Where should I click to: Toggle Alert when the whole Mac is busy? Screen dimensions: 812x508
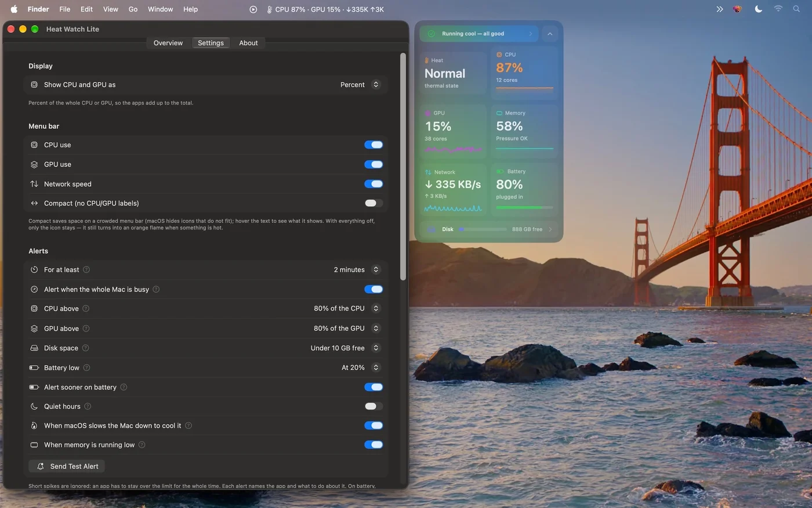374,289
